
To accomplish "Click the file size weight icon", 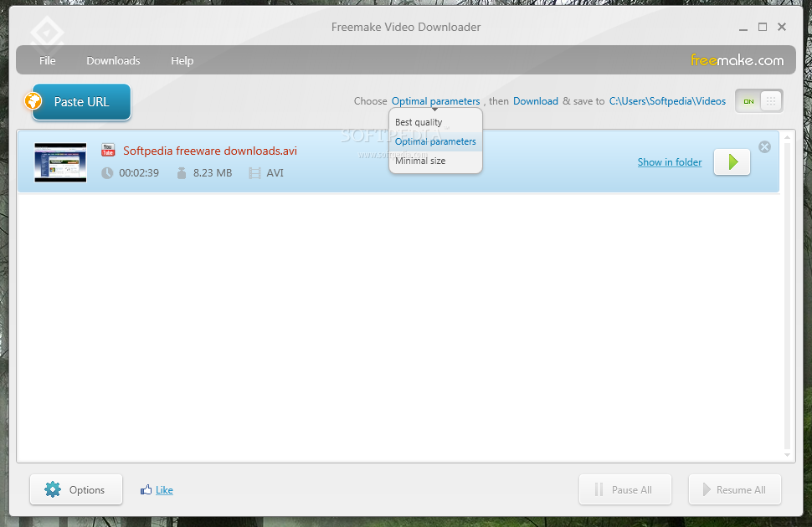I will 182,173.
